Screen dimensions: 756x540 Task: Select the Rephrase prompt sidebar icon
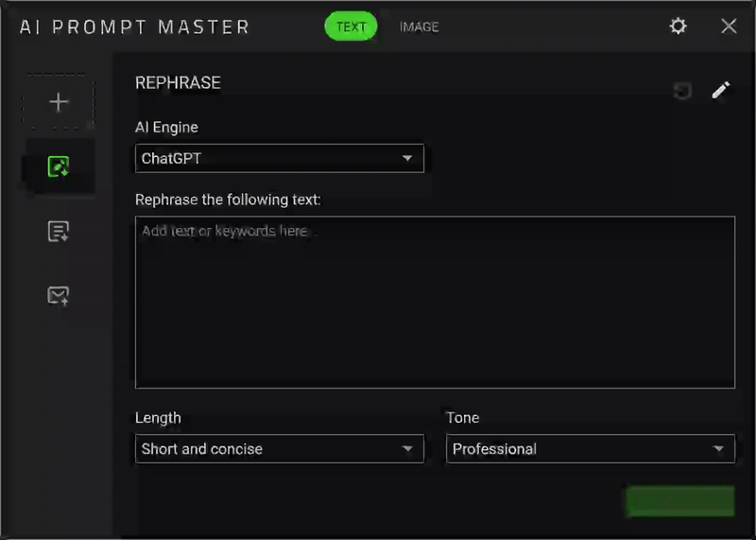[x=59, y=166]
